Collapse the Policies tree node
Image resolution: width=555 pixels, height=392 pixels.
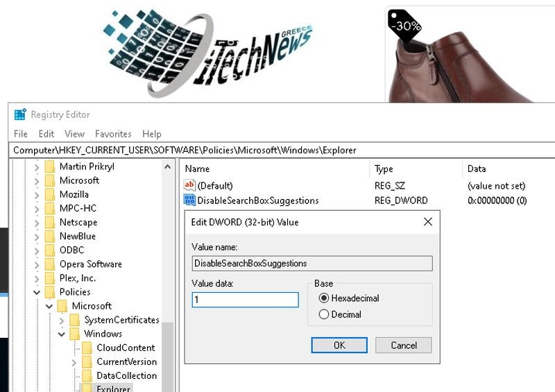[x=37, y=292]
